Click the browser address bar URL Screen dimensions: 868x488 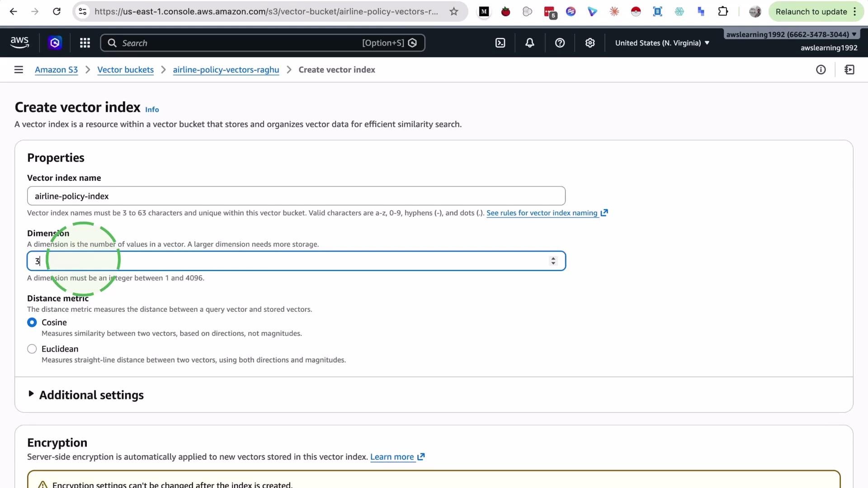[x=266, y=12]
